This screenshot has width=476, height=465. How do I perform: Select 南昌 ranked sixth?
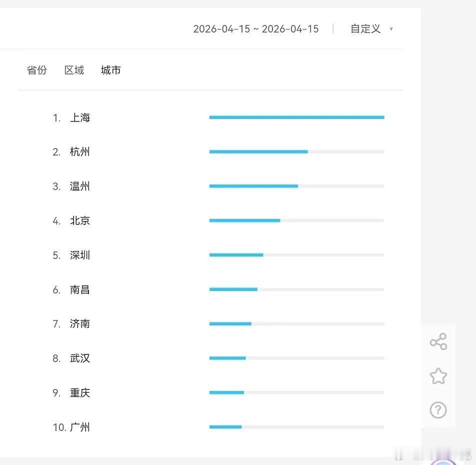point(80,290)
